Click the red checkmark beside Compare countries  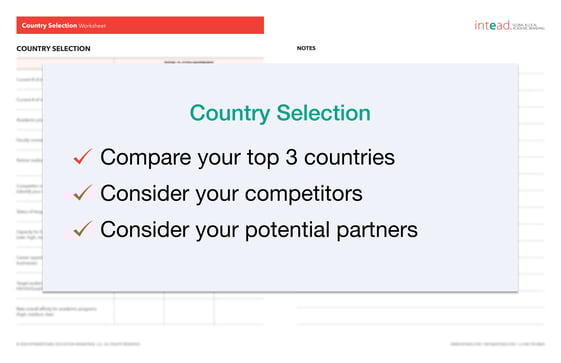(x=83, y=157)
